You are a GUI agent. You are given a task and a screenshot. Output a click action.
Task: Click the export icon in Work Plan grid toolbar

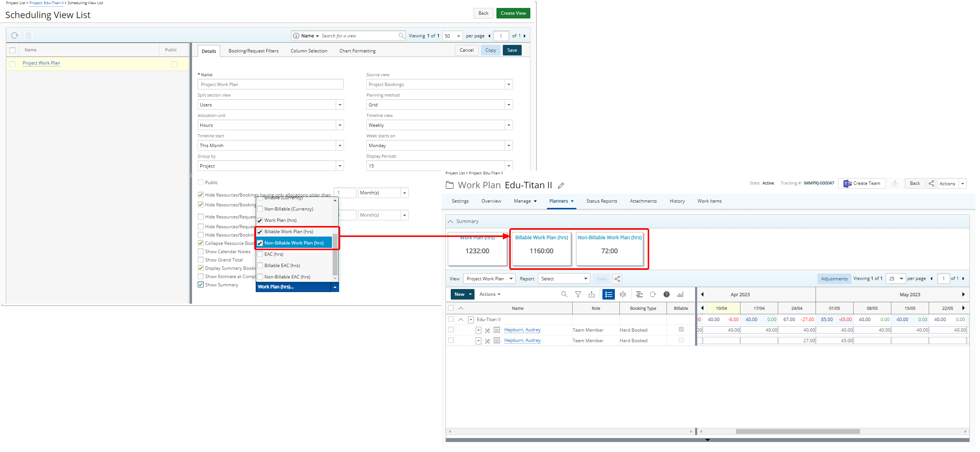pyautogui.click(x=591, y=294)
